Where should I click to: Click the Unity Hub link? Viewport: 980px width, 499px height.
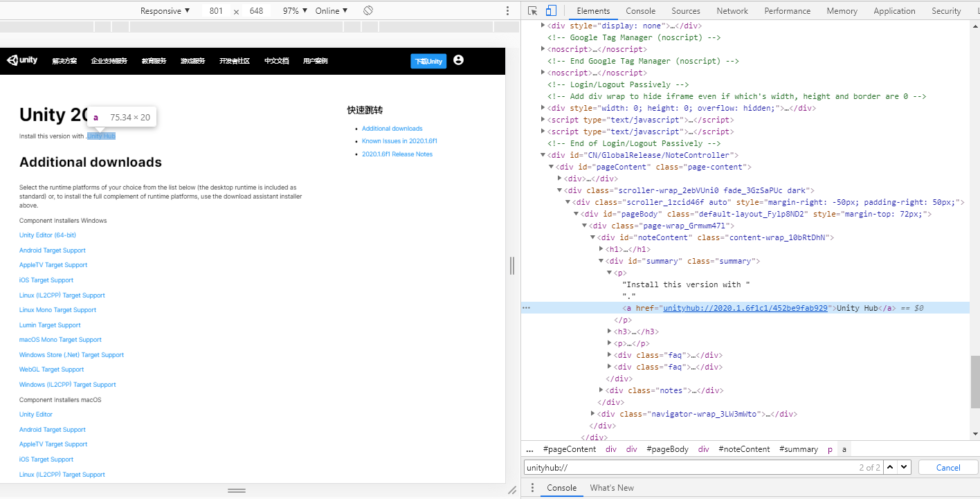[101, 136]
